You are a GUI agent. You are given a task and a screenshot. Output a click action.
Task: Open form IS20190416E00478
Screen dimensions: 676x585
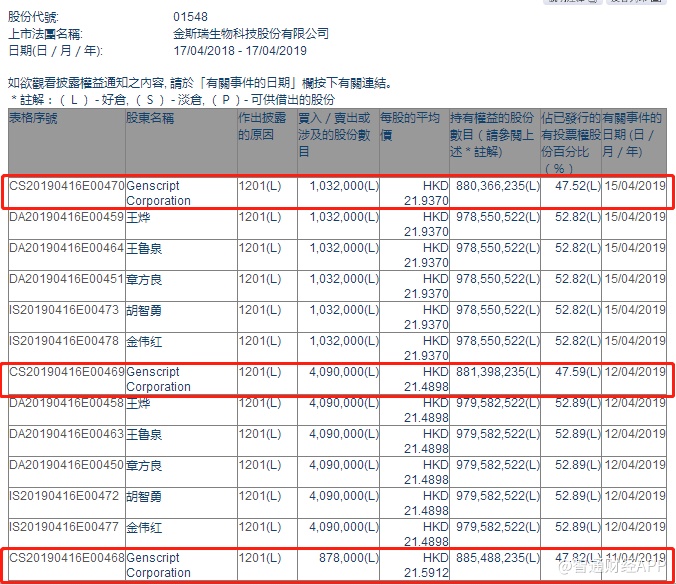pos(67,341)
